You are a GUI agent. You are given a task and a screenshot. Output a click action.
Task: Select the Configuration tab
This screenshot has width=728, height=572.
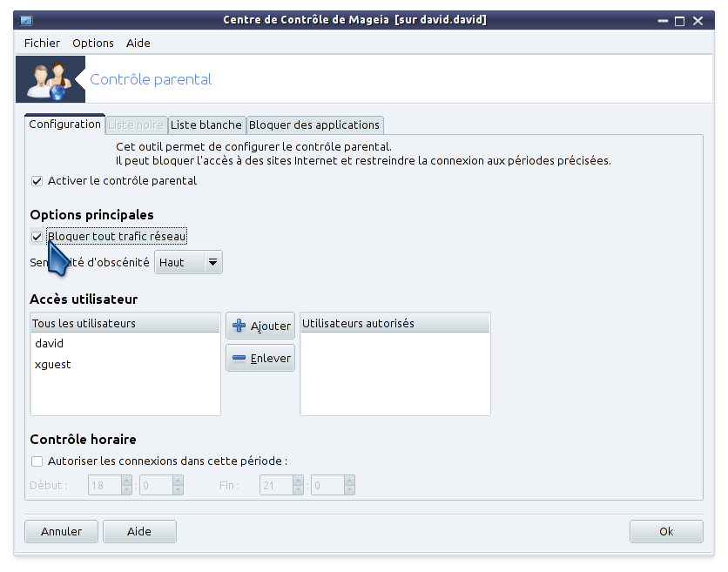point(64,124)
